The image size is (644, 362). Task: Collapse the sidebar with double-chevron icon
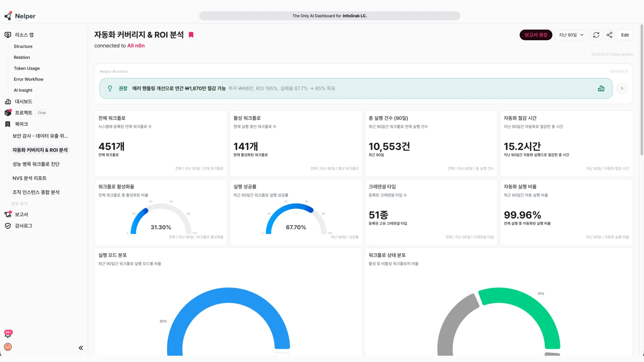pos(81,348)
